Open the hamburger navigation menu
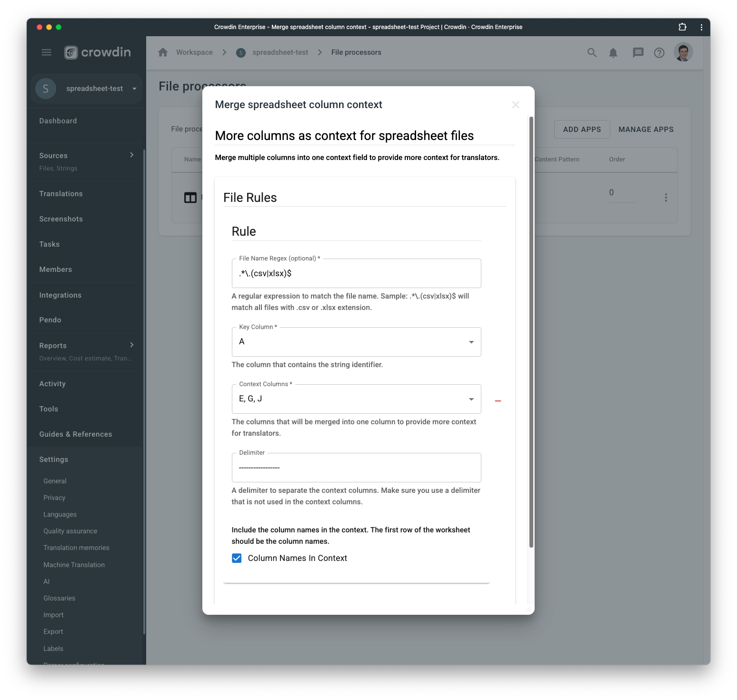Image resolution: width=737 pixels, height=700 pixels. [47, 52]
